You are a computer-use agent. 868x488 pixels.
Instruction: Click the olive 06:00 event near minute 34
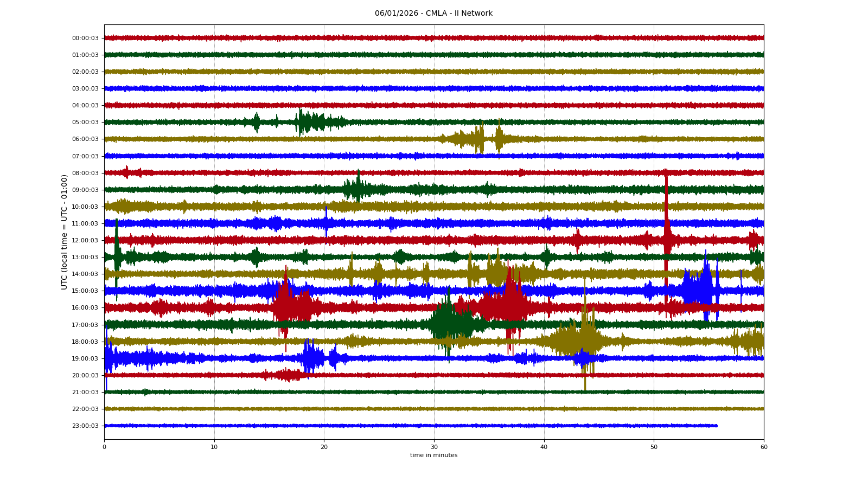tap(478, 139)
